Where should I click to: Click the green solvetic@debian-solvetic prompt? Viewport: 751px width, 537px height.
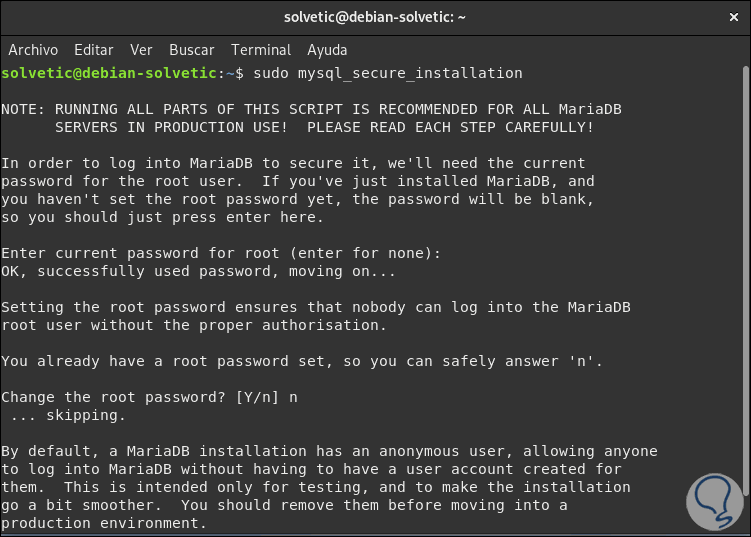[x=108, y=73]
